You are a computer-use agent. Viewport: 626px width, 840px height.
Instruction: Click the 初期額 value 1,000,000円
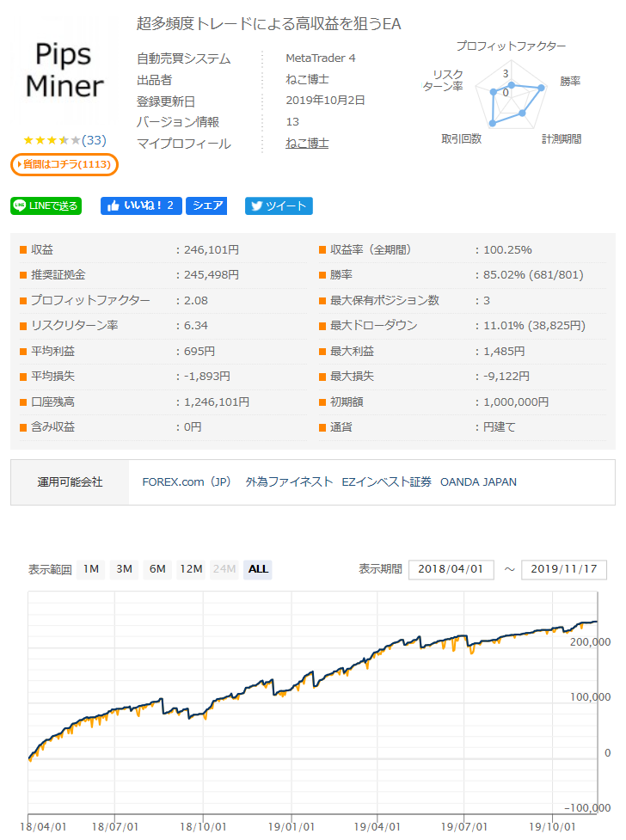tap(516, 402)
